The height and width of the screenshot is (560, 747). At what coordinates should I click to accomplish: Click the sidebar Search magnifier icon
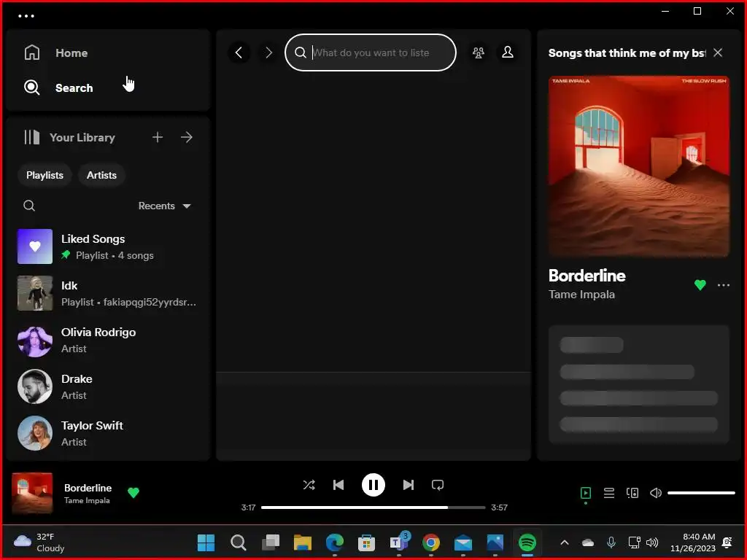[32, 87]
